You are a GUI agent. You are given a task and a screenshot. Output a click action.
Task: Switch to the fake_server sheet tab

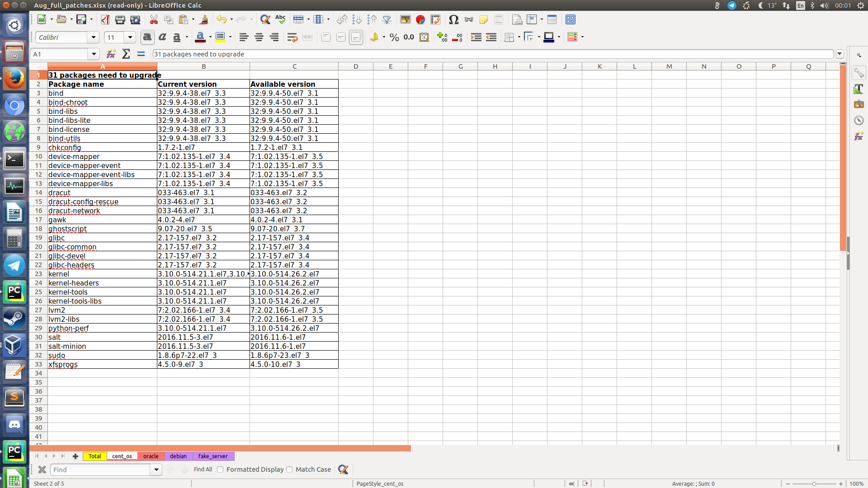213,456
